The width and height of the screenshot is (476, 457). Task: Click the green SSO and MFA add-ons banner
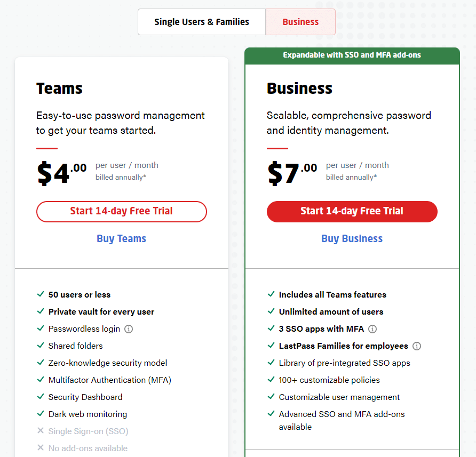point(352,55)
